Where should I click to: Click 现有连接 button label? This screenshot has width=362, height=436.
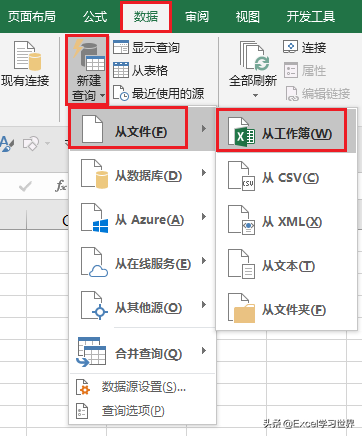[25, 80]
